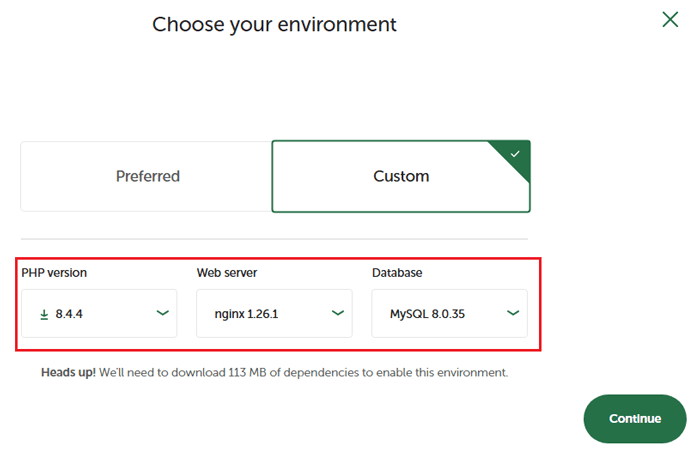
Task: Expand the PHP version chevron arrow
Action: point(163,313)
